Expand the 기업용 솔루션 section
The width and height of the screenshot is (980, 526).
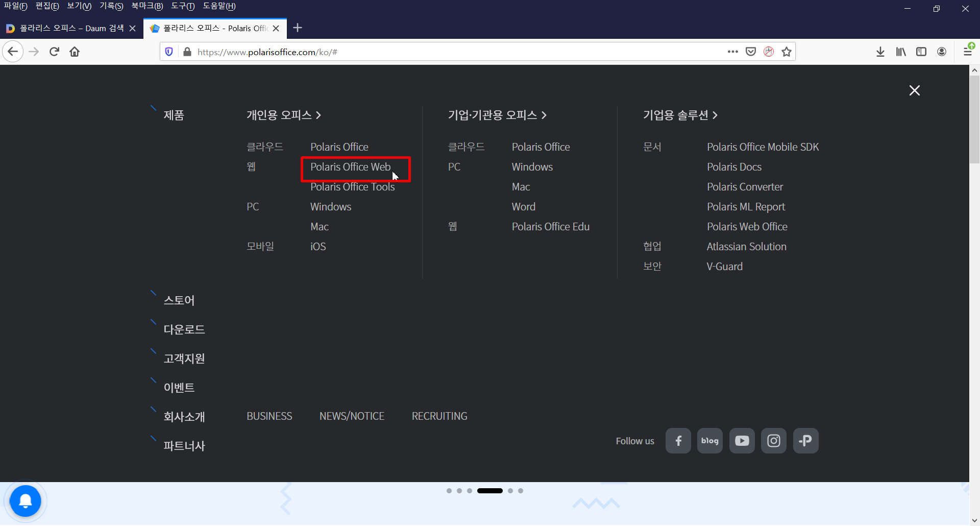pyautogui.click(x=680, y=115)
